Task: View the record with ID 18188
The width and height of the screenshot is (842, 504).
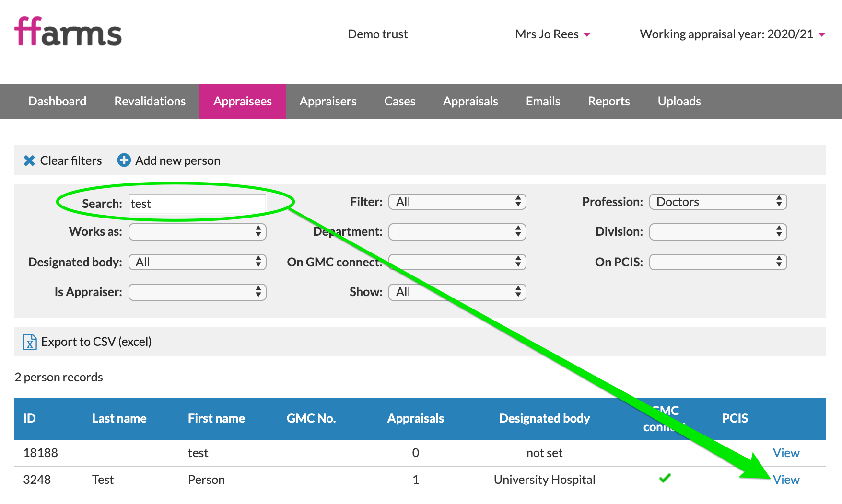Action: pyautogui.click(x=786, y=453)
